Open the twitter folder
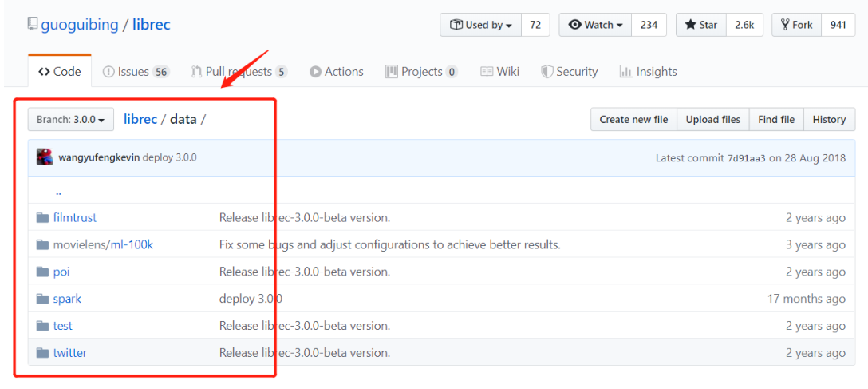Viewport: 868px width, 389px height. (x=69, y=353)
